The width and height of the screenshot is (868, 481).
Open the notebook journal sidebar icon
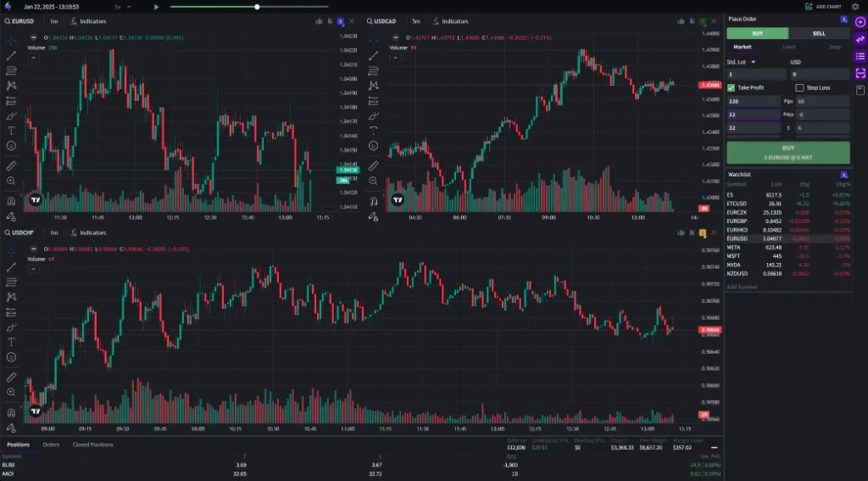[860, 90]
